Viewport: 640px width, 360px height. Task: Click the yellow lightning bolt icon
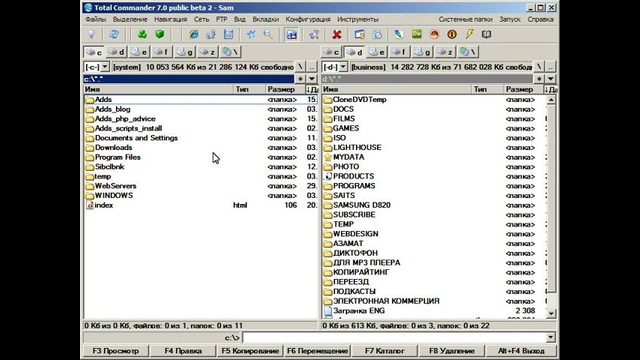(x=469, y=34)
